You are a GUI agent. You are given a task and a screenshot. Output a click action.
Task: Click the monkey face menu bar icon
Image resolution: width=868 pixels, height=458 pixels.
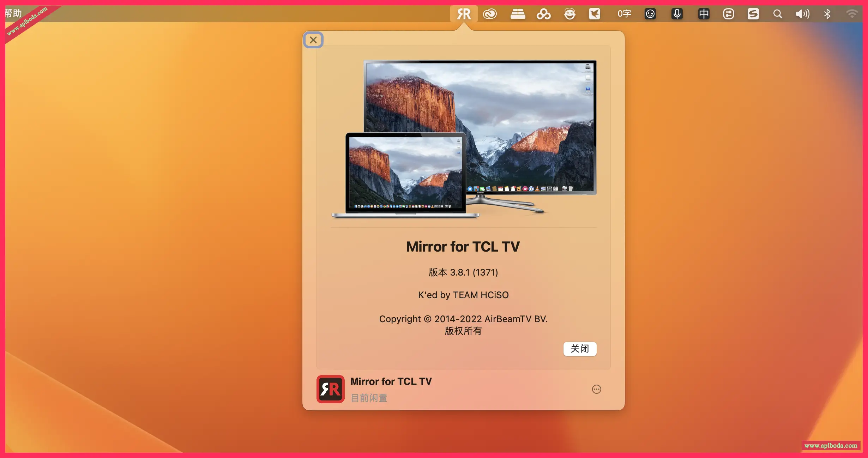pos(569,14)
